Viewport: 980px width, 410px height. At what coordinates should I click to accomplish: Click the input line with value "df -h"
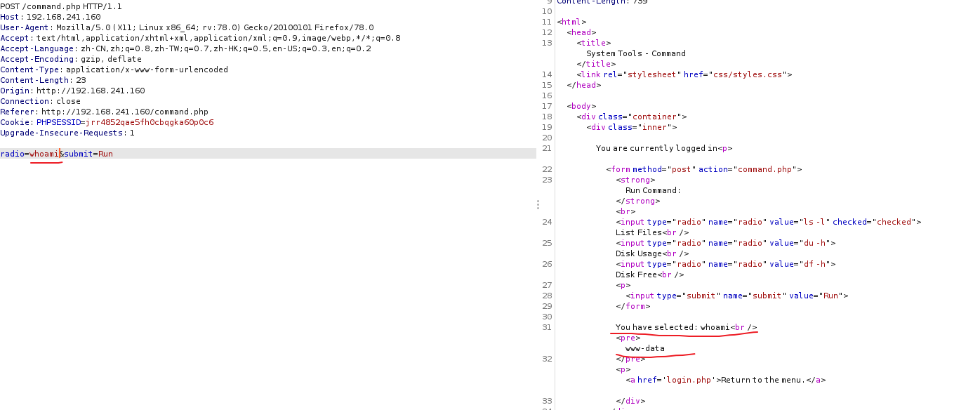726,264
